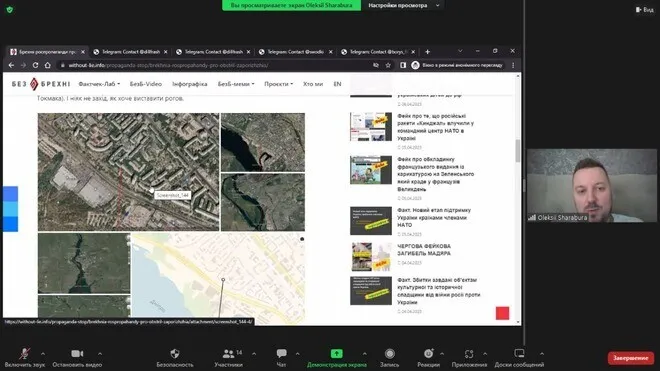Bookmark the page with star icon
The height and width of the screenshot is (371, 660).
pos(388,65)
